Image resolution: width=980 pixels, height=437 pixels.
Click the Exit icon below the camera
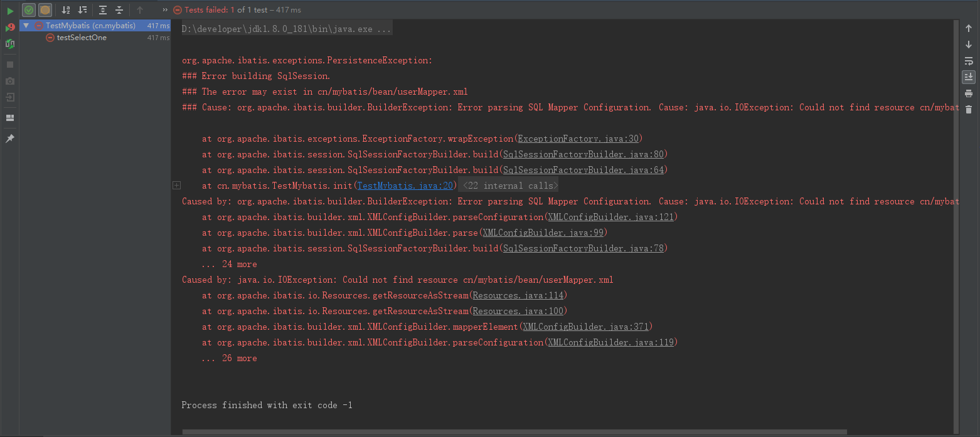click(10, 97)
